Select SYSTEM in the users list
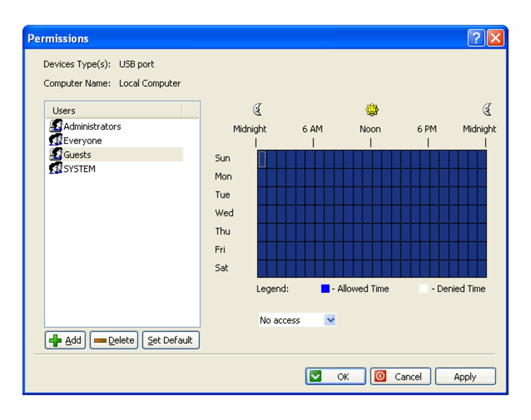Screen dimensions: 531x420 tap(116, 169)
